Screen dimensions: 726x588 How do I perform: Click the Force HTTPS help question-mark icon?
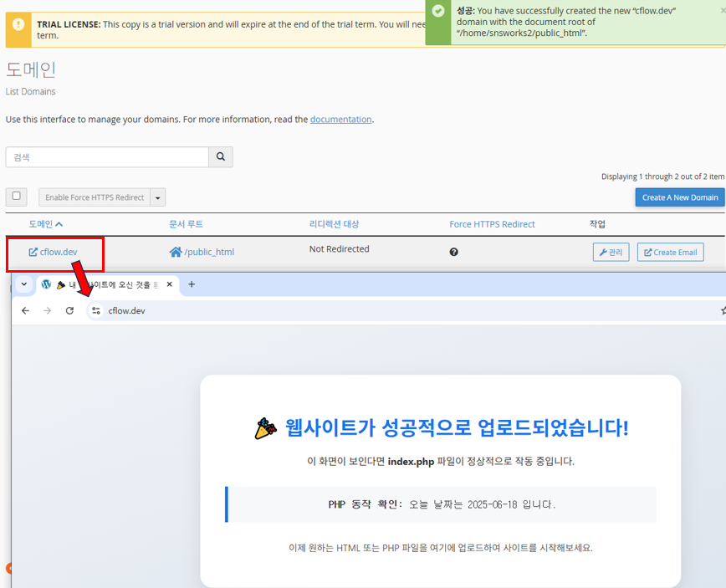pyautogui.click(x=453, y=252)
